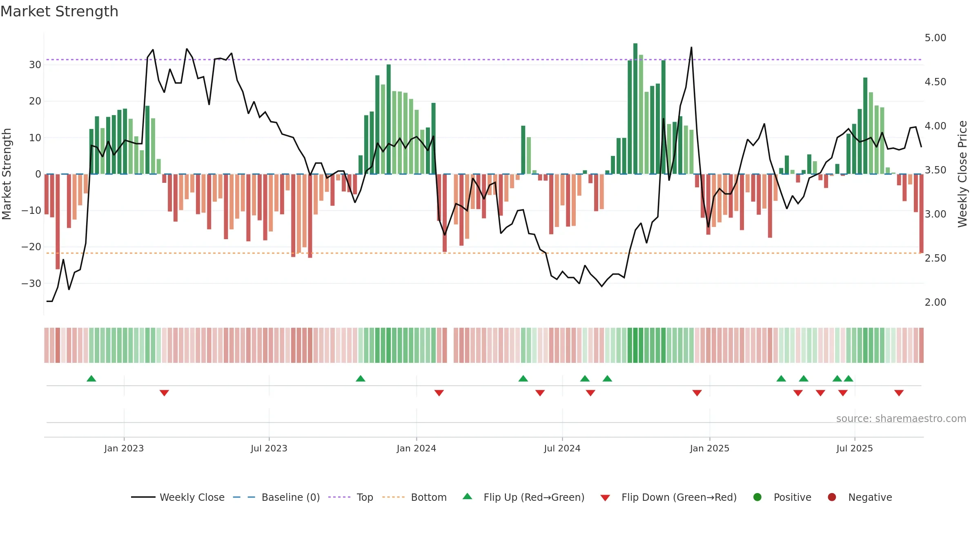The image size is (980, 551).
Task: Click the 'Jan 2025' x-axis label
Action: pos(710,448)
